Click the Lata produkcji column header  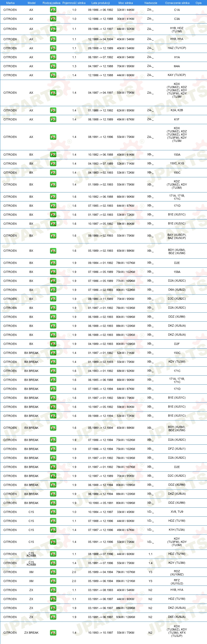click(101, 3)
